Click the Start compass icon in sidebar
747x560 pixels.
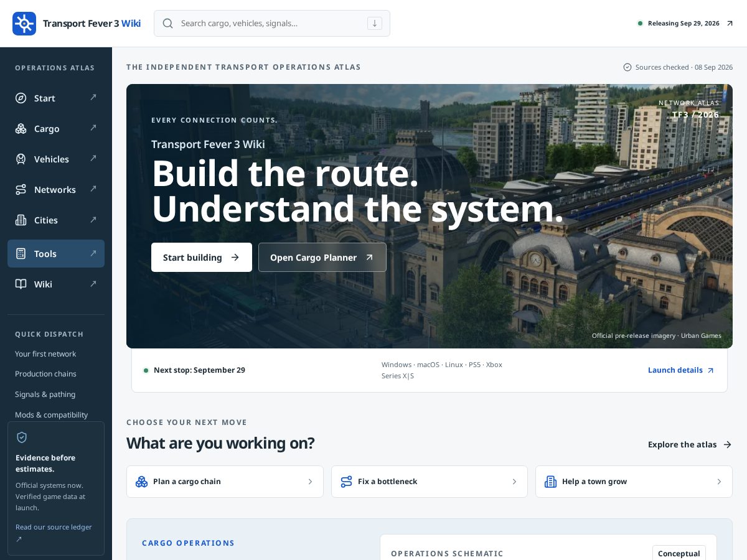(21, 98)
